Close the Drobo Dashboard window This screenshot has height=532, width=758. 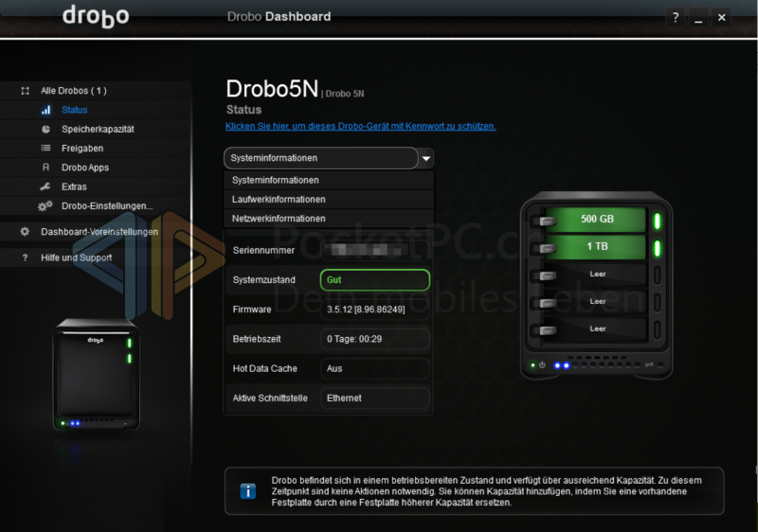[x=722, y=18]
